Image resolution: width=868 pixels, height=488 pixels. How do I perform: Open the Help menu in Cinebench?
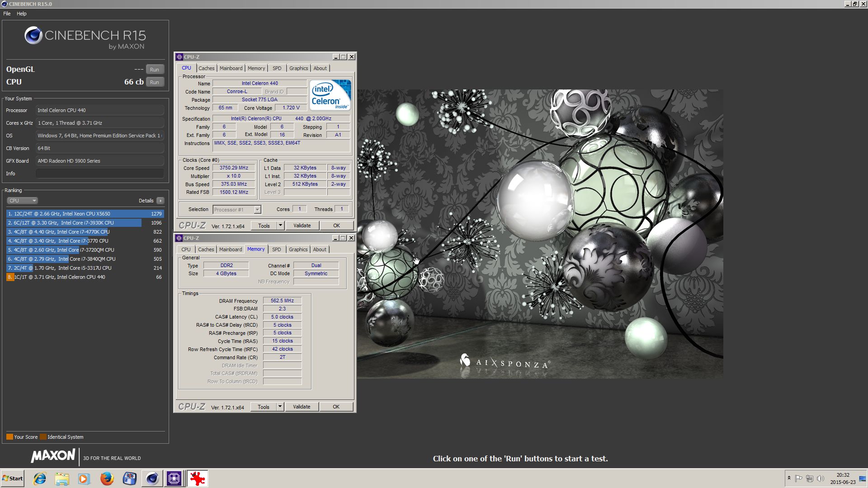pos(22,14)
